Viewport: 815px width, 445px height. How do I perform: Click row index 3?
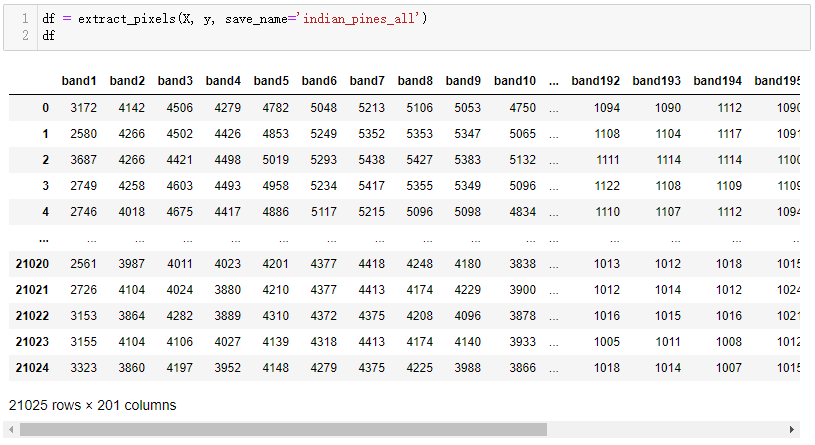click(x=46, y=186)
